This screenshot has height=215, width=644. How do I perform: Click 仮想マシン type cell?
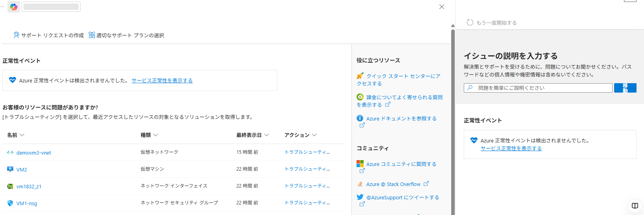[152, 169]
